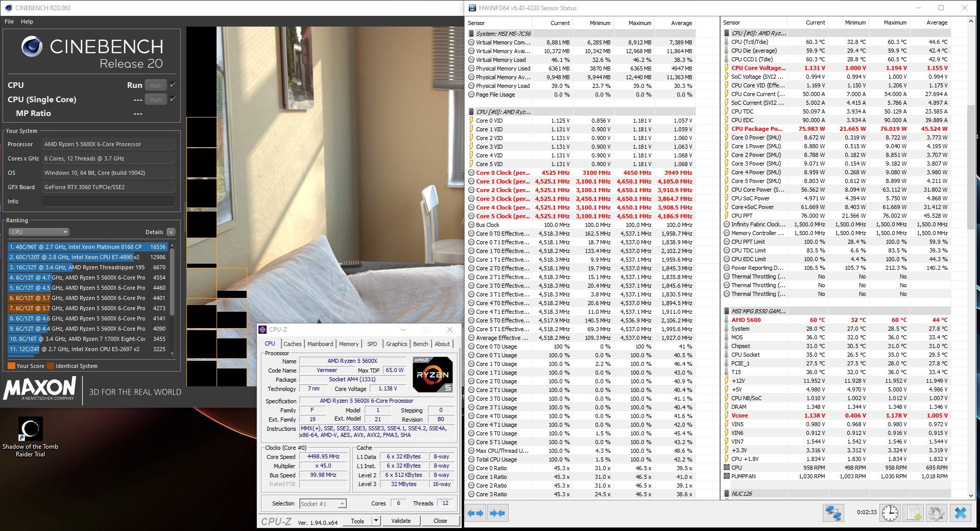This screenshot has width=980, height=531.
Task: Click the Cinebench title bar icon
Action: (x=8, y=8)
